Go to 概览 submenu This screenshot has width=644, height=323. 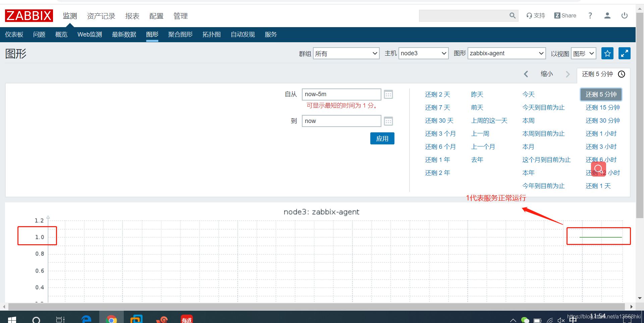click(x=61, y=35)
